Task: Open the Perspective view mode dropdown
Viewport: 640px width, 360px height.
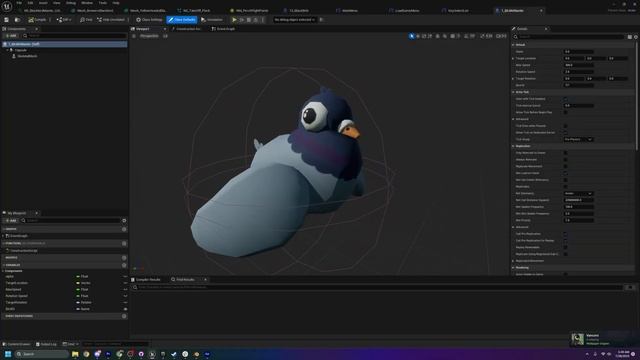Action: pyautogui.click(x=149, y=36)
